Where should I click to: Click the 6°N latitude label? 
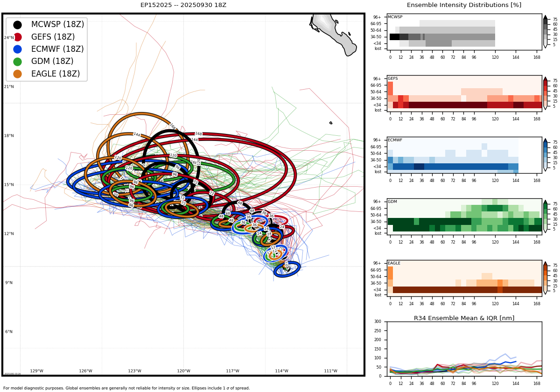click(9, 332)
